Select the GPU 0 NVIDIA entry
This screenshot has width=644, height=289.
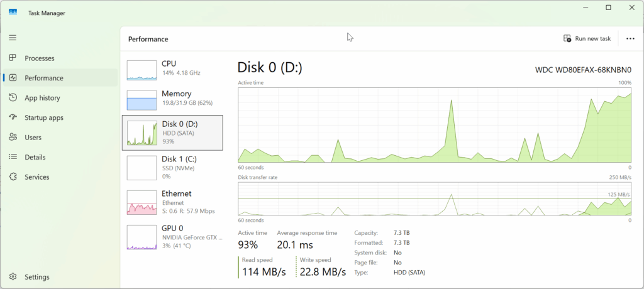pyautogui.click(x=172, y=237)
